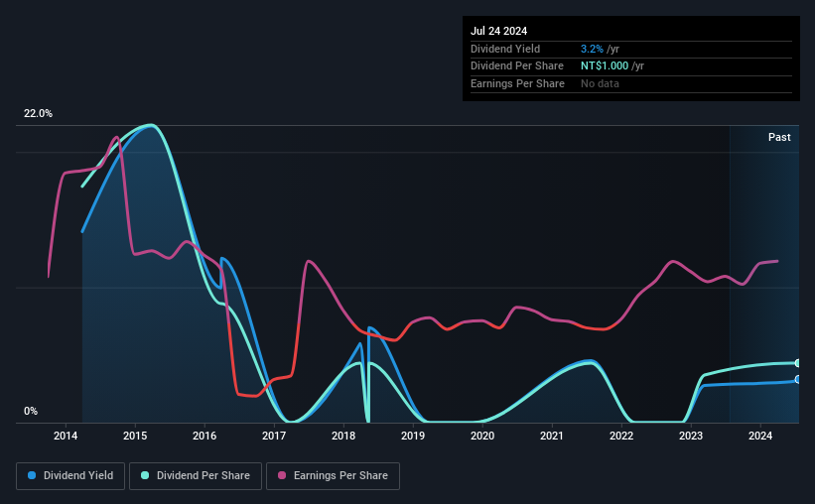The height and width of the screenshot is (504, 815).
Task: Toggle the Dividend Yield legend button
Action: click(70, 476)
